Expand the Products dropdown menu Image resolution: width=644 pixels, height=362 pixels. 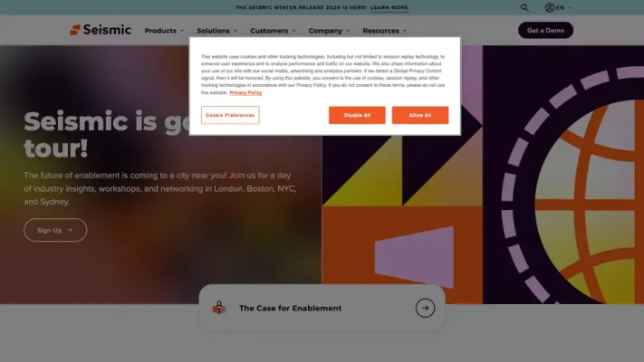(164, 31)
